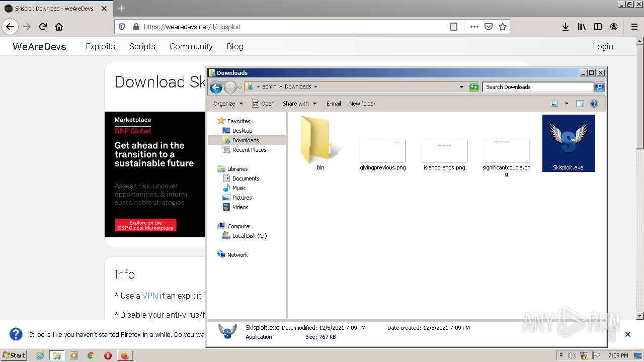Change view icon in Explorer toolbar
This screenshot has height=362, width=644.
click(x=554, y=104)
